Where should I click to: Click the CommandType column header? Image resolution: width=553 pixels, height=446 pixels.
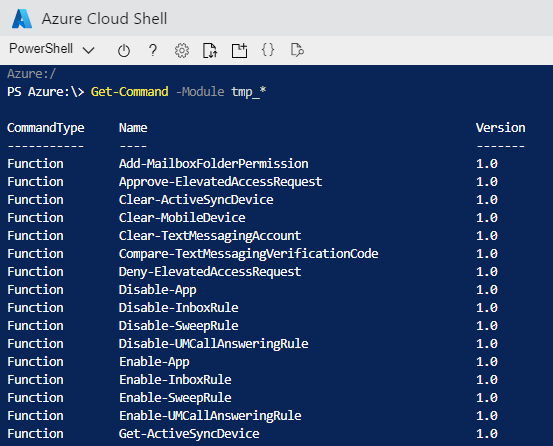tap(45, 128)
